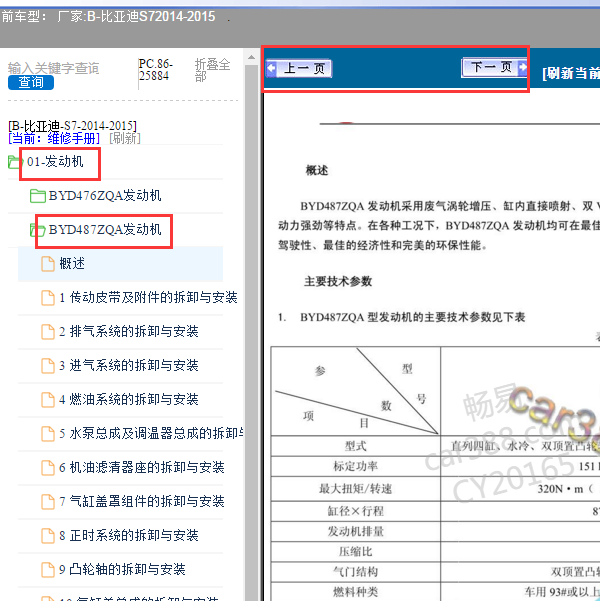Screen dimensions: 600x601
Task: Click the page icon for 9 凸轮轴
Action: (48, 570)
